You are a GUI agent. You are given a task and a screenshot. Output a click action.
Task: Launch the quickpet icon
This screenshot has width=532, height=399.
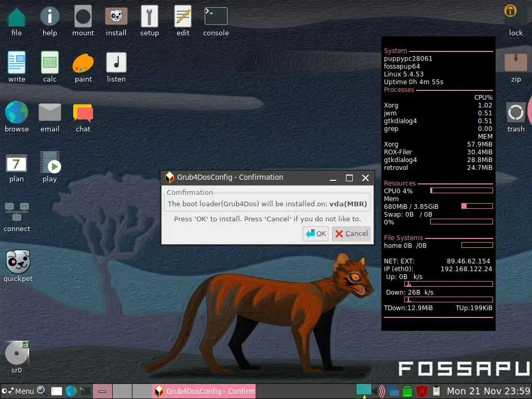18,262
